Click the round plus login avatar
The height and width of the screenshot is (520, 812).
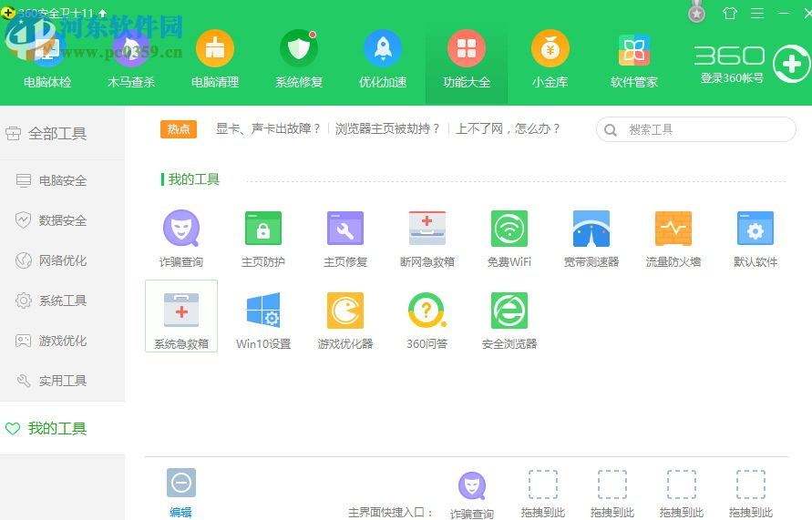[791, 64]
